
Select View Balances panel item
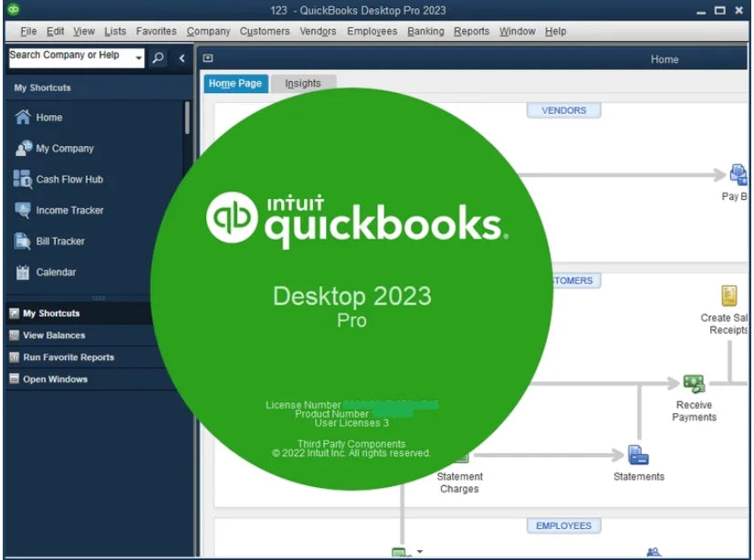point(79,336)
